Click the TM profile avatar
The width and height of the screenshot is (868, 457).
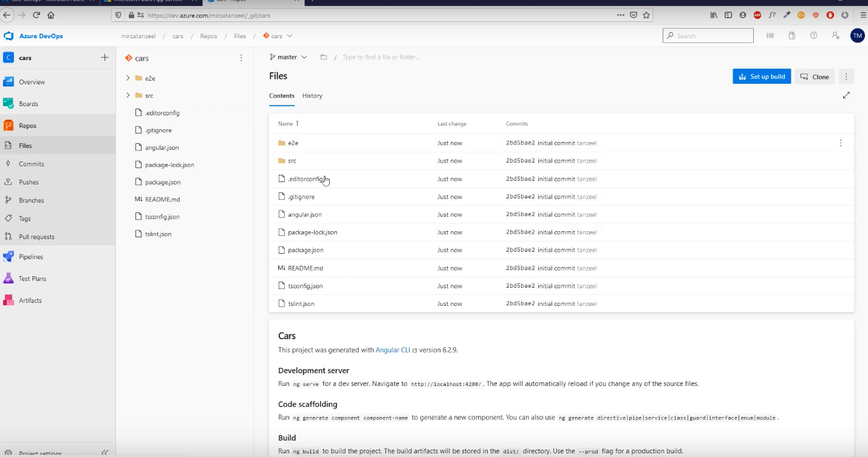click(858, 36)
